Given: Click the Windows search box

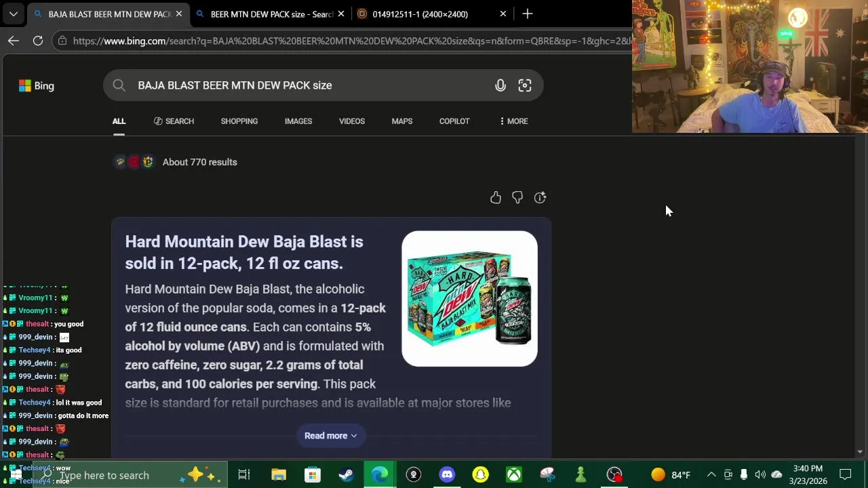Looking at the screenshot, I should point(130,475).
